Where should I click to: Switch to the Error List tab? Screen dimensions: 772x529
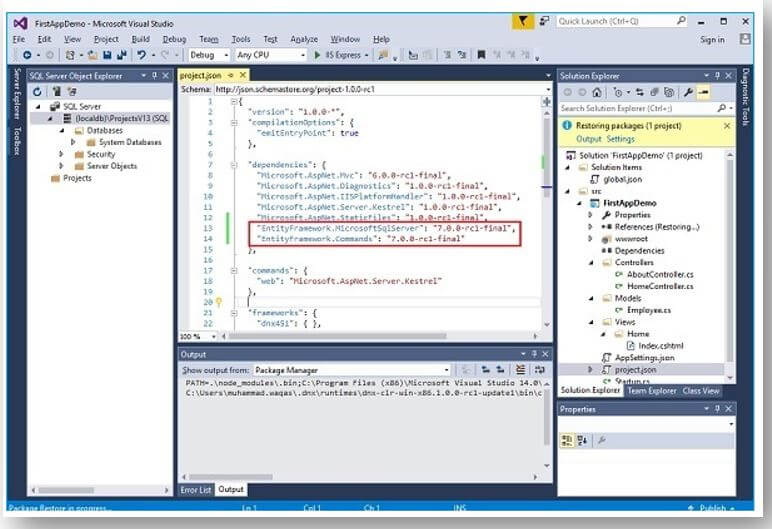click(195, 490)
